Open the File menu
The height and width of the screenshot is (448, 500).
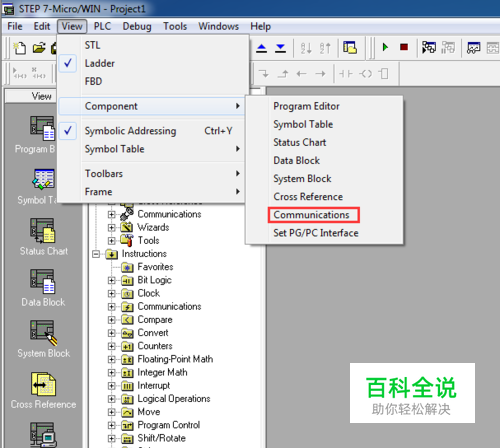(x=15, y=26)
